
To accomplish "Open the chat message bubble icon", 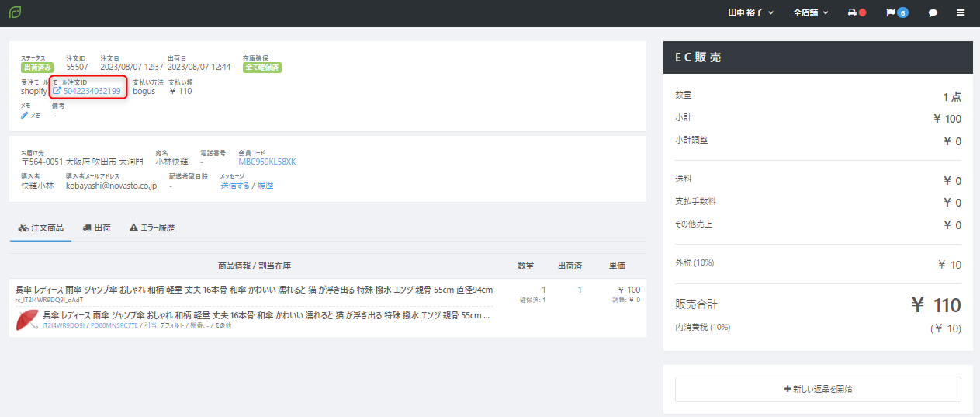I will tap(933, 13).
